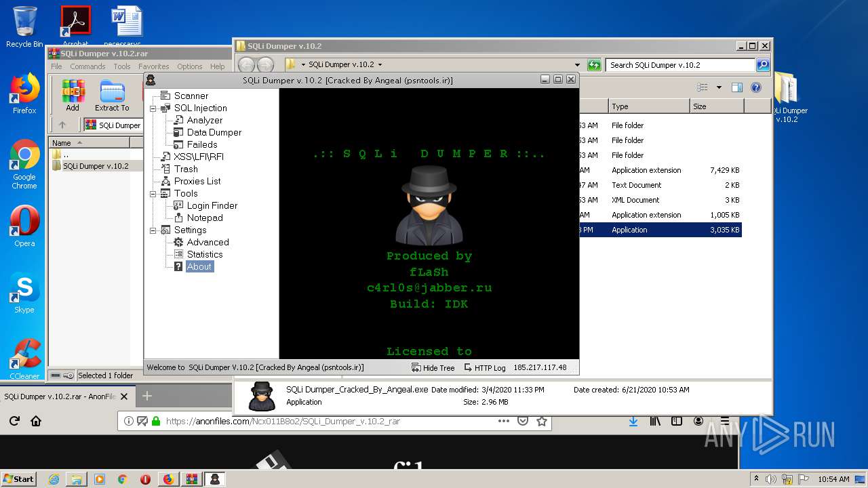
Task: Open Proxies List in the tree
Action: coord(197,181)
